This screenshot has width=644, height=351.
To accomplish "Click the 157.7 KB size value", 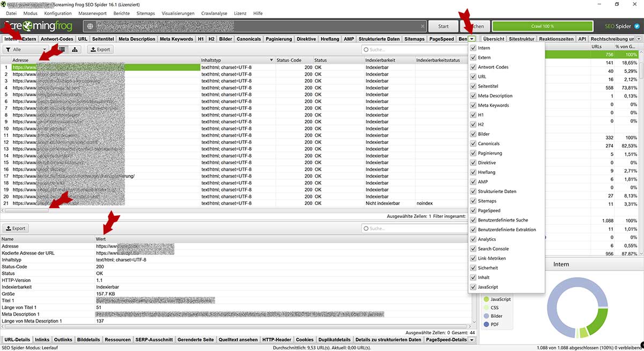I will pyautogui.click(x=106, y=295).
